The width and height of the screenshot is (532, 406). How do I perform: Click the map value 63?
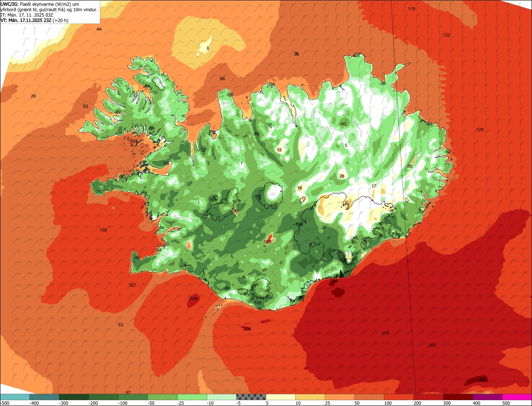[86, 106]
